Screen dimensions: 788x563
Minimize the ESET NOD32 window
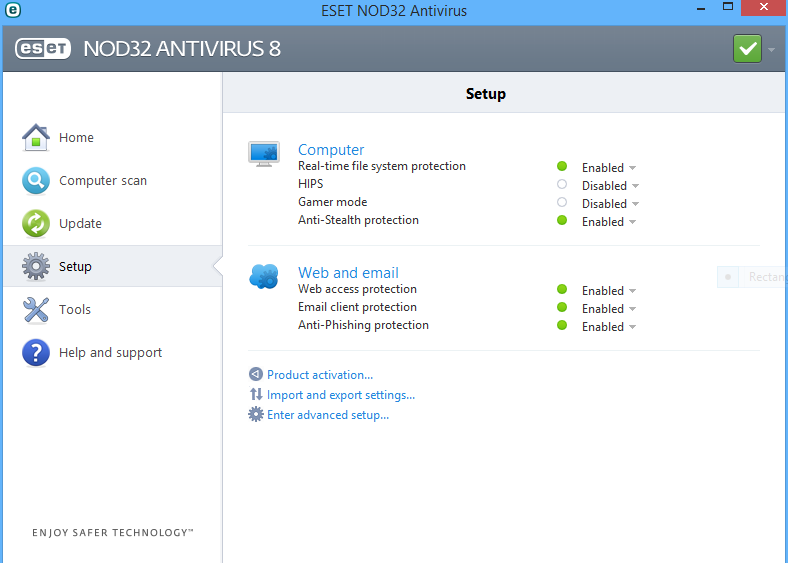pyautogui.click(x=701, y=8)
